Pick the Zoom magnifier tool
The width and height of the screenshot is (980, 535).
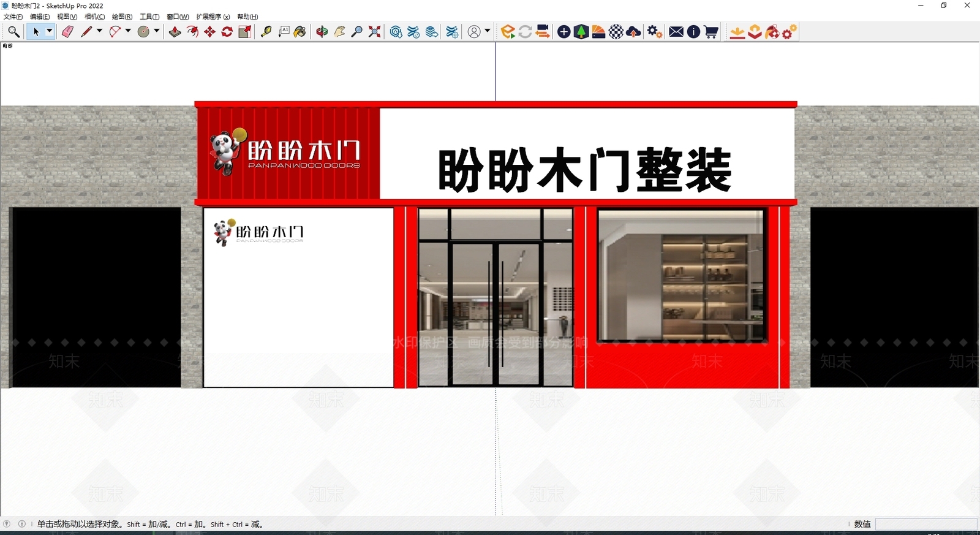click(x=356, y=32)
